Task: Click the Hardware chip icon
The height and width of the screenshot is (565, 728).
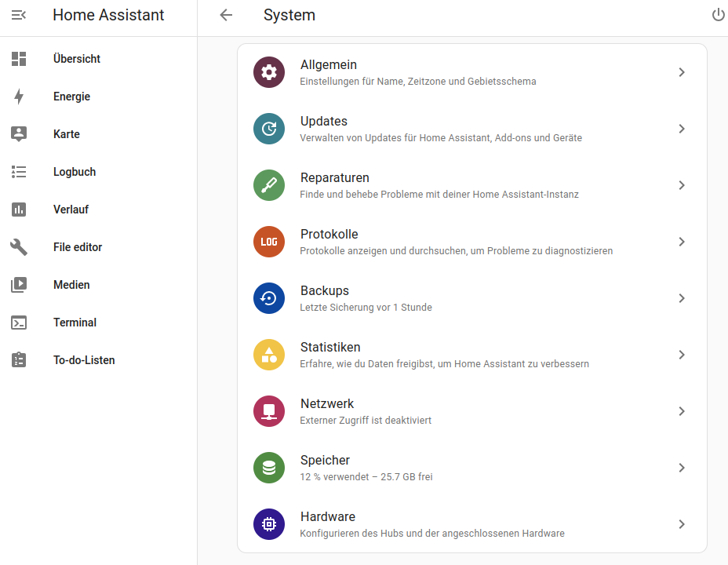Action: [x=269, y=524]
